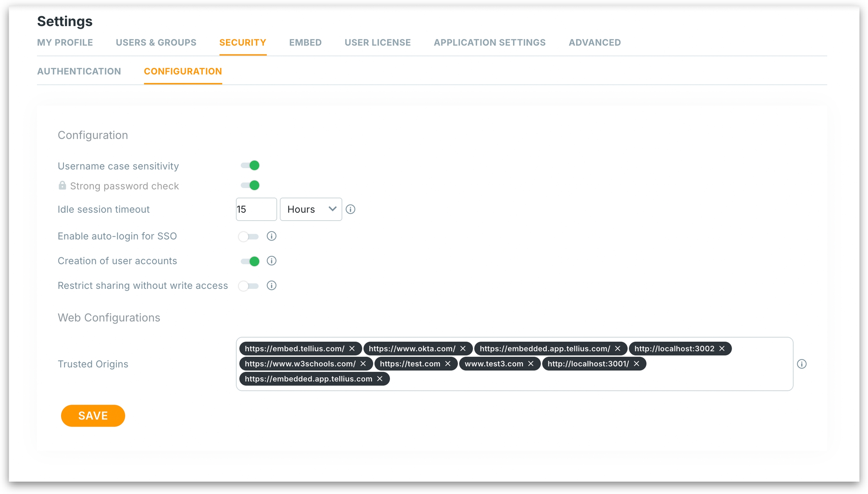Enable auto-login for SSO switch
868x494 pixels.
pyautogui.click(x=249, y=236)
